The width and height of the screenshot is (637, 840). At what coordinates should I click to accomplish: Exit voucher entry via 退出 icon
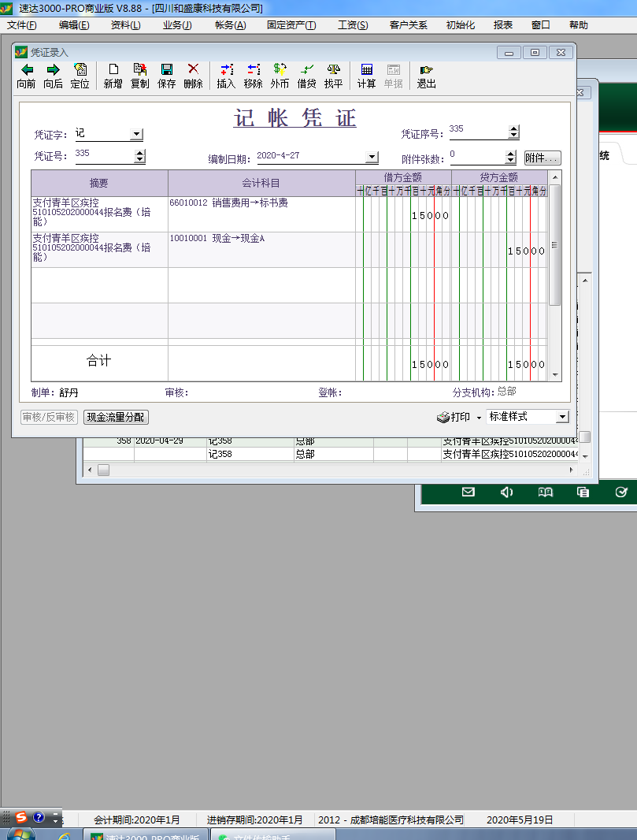[426, 70]
